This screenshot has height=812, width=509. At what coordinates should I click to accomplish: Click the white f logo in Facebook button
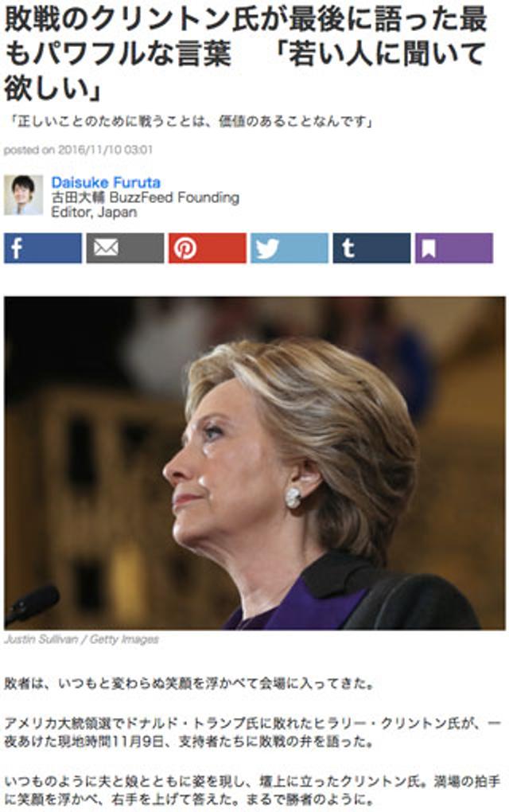(17, 248)
